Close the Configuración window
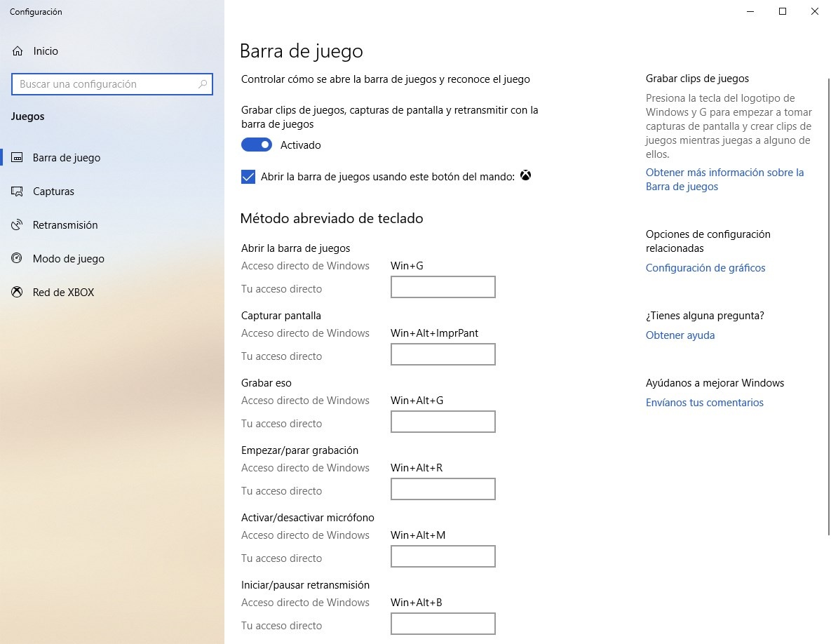The height and width of the screenshot is (644, 831). pos(815,12)
